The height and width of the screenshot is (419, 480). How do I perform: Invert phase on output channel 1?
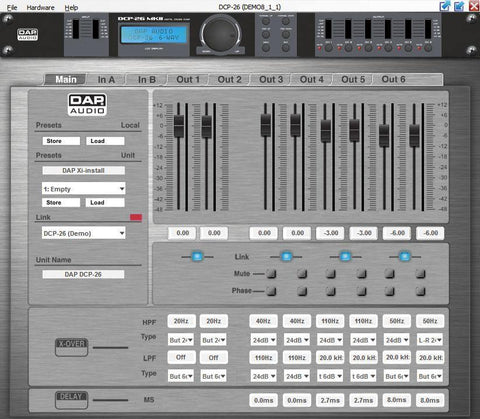[x=271, y=291]
